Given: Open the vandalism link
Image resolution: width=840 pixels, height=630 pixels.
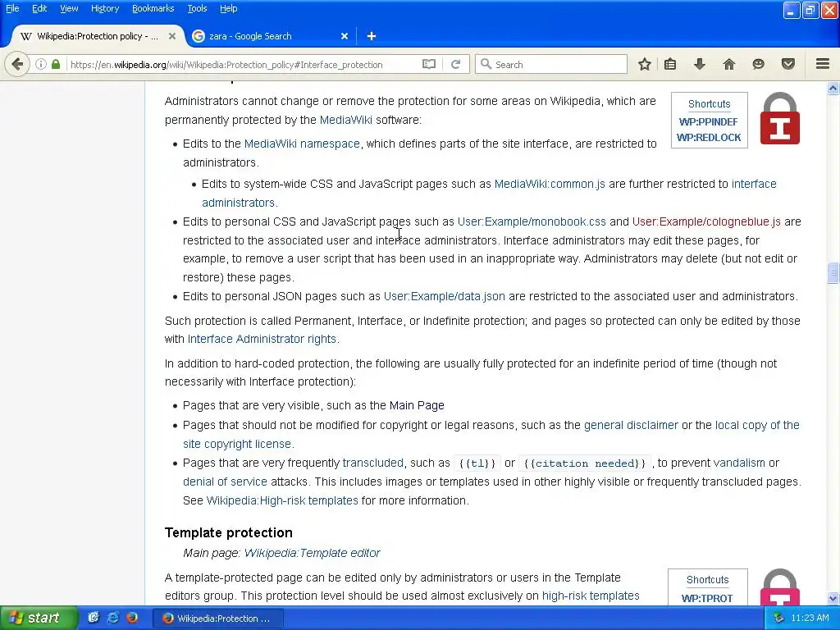Looking at the screenshot, I should click(739, 463).
